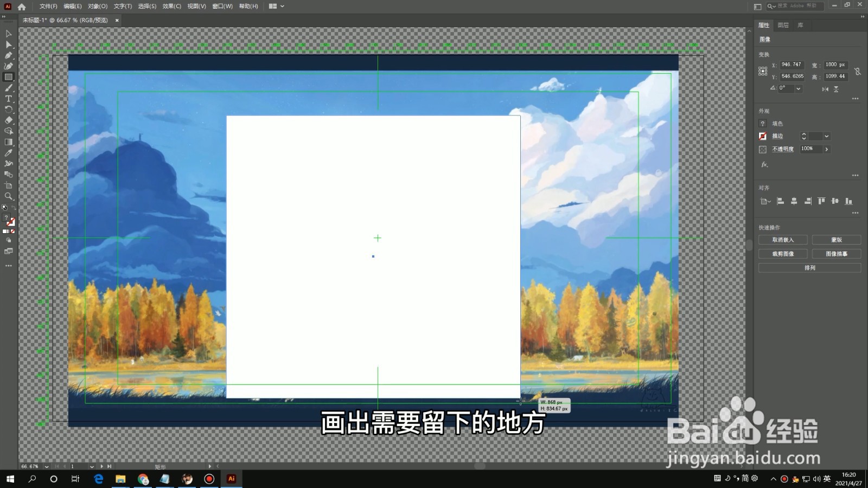The width and height of the screenshot is (868, 488).
Task: Select the Shape Builder tool
Action: click(x=9, y=131)
